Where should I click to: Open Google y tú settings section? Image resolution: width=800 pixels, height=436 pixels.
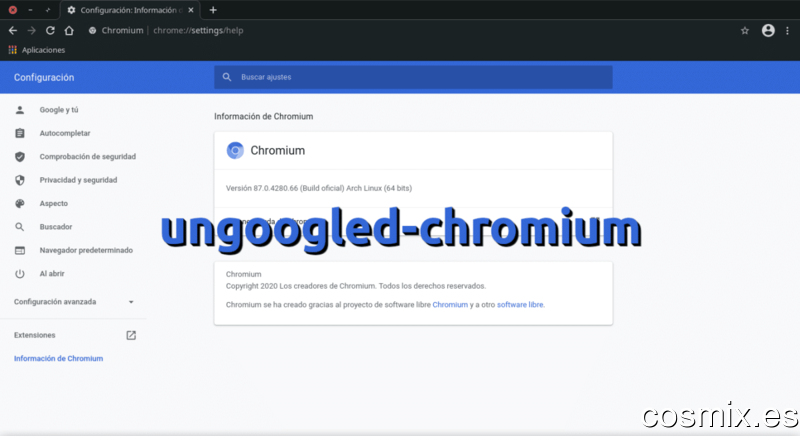(59, 110)
